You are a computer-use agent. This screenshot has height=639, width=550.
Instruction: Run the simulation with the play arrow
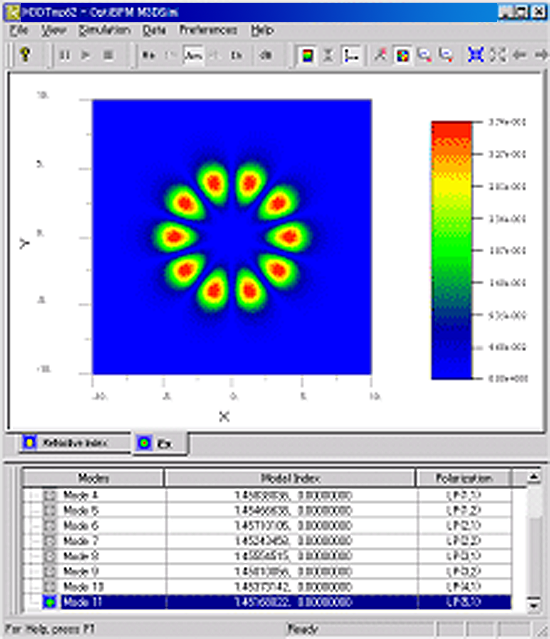86,55
